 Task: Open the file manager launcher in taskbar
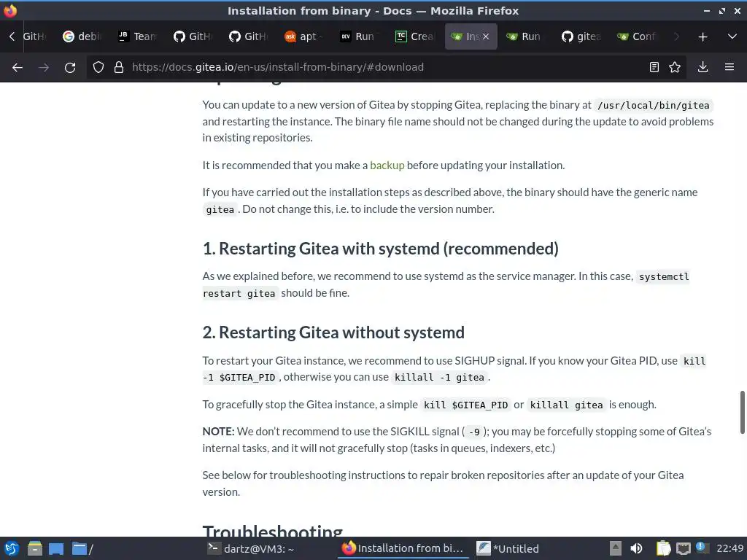point(35,548)
